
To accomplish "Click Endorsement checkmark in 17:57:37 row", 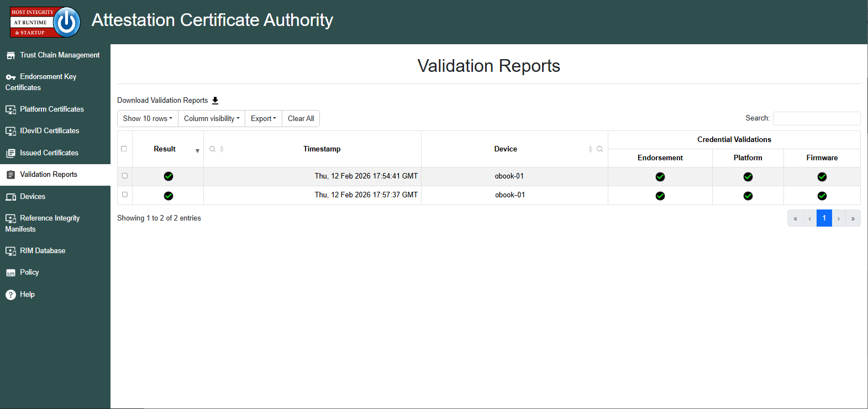I will tap(660, 196).
